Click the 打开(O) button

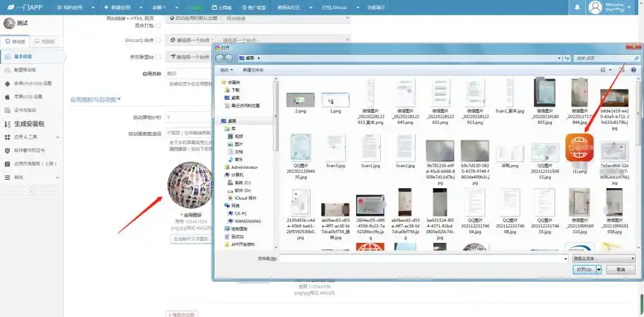[x=583, y=270]
